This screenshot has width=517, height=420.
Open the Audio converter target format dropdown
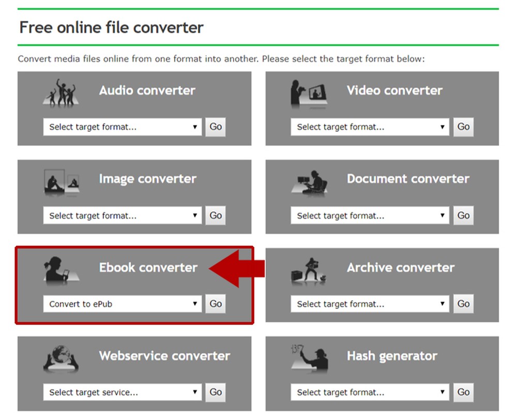(122, 127)
